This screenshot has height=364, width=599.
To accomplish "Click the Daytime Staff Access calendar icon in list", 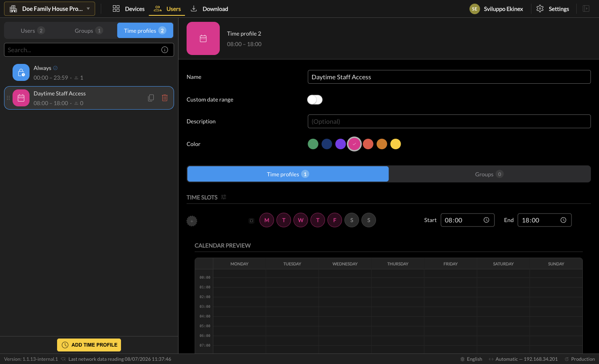I will [21, 98].
